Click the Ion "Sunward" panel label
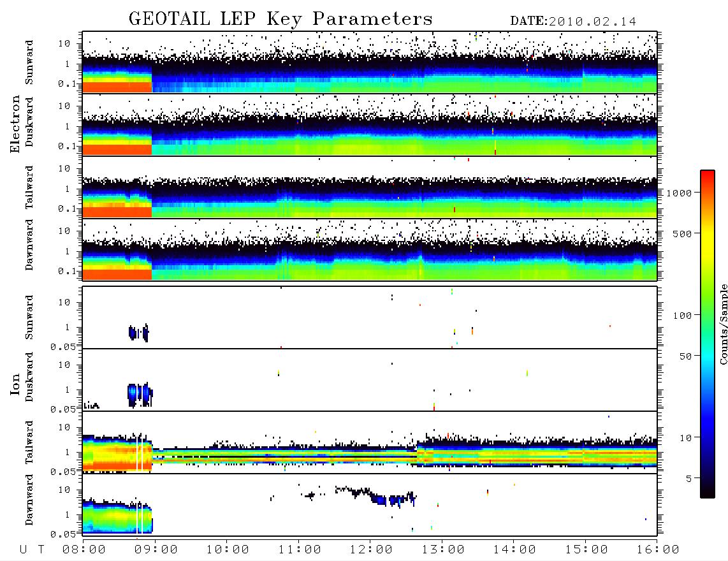The image size is (728, 561). [x=29, y=317]
